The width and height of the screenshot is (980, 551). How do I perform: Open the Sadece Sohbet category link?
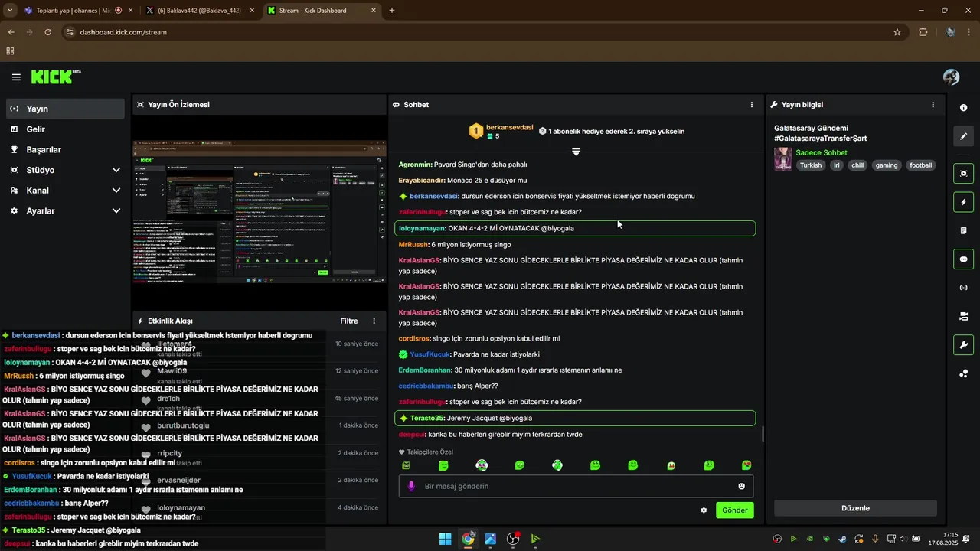[822, 153]
